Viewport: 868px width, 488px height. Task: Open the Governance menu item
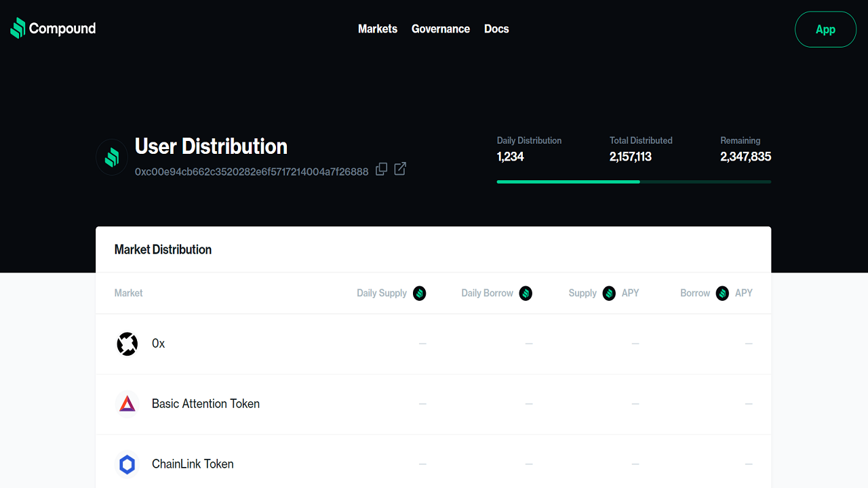441,29
